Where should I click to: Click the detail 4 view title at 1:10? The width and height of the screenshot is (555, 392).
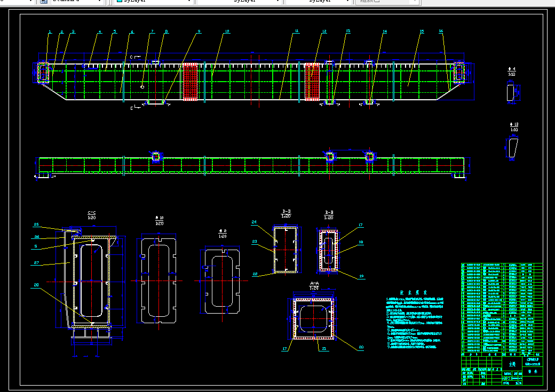coord(511,71)
